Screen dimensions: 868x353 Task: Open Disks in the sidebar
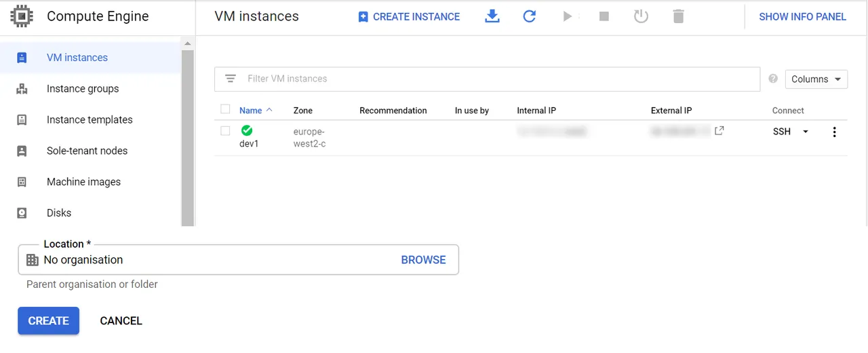click(91, 213)
